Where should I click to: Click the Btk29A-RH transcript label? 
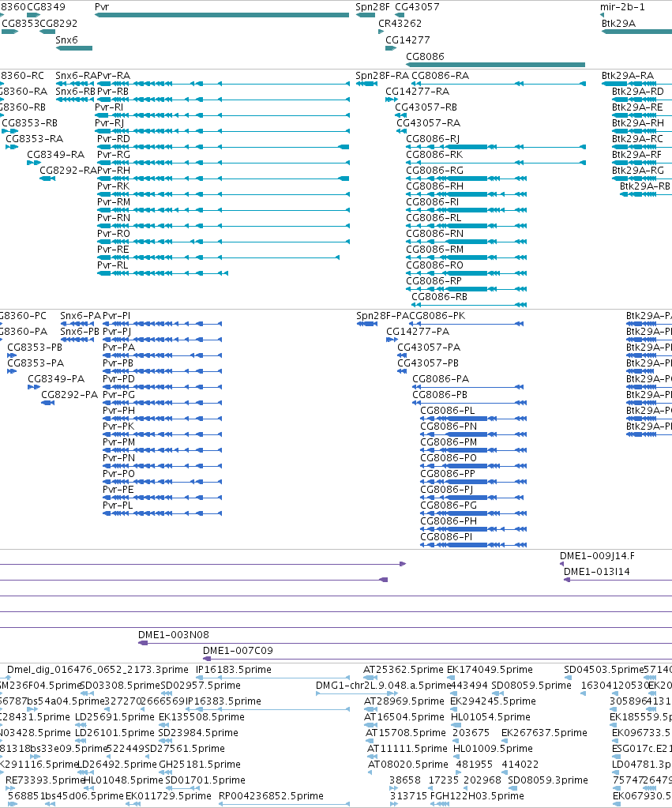point(638,123)
